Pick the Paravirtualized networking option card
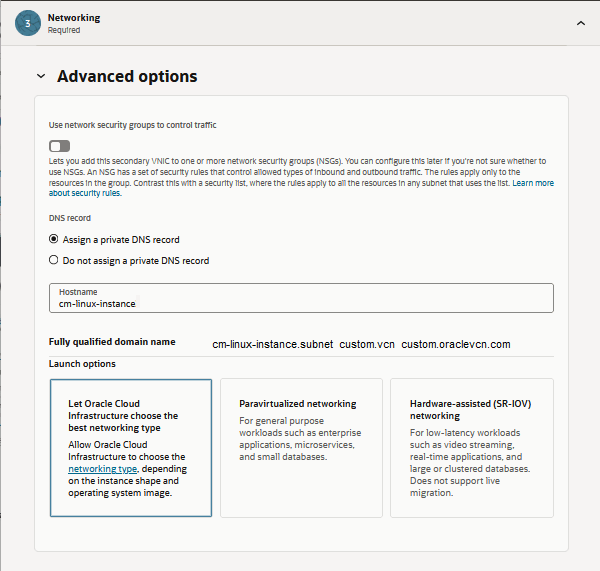The width and height of the screenshot is (600, 571). tap(300, 447)
